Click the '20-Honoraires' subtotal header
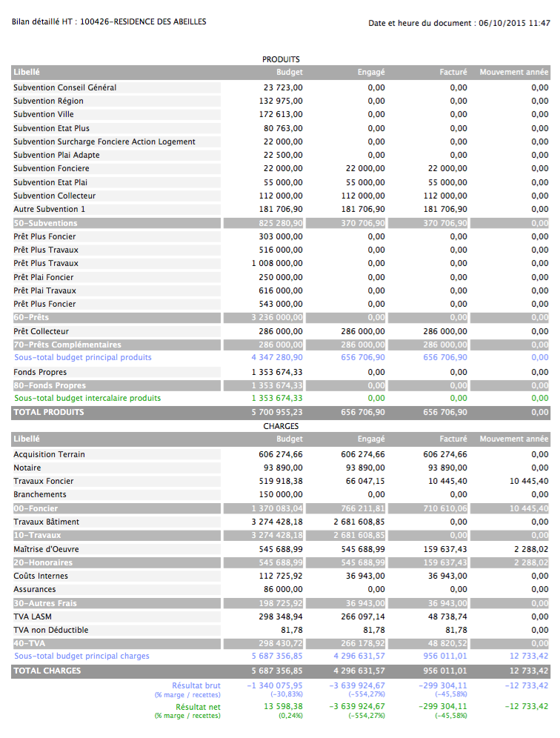This screenshot has width=560, height=738. 43,562
